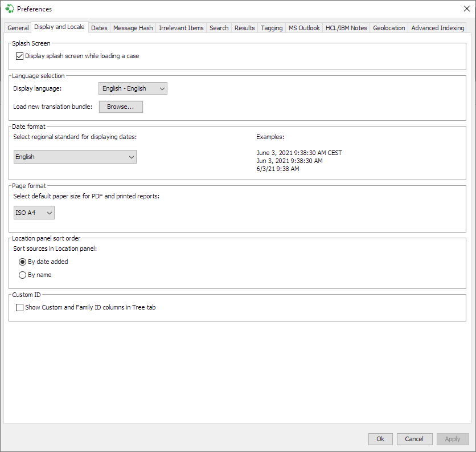The image size is (476, 452).
Task: Enable showing Custom and Family ID columns
Action: (19, 307)
